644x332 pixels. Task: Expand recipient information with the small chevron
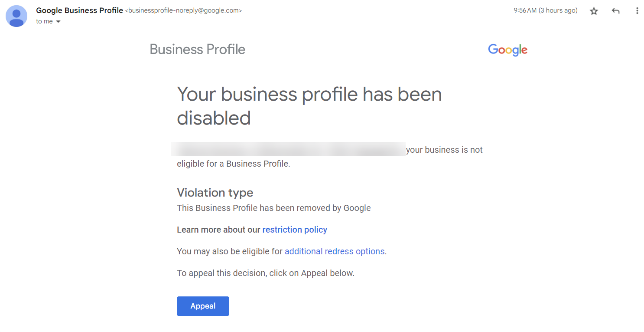click(58, 21)
